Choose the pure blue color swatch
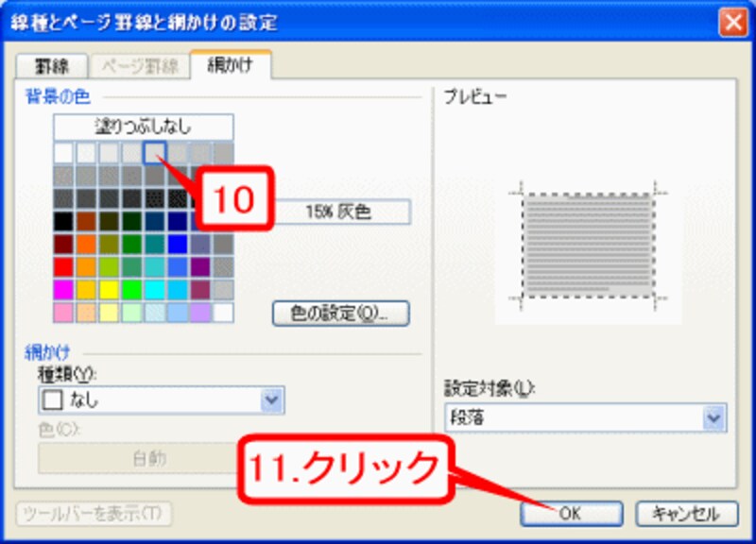Viewport: 756px width, 544px height. (177, 245)
